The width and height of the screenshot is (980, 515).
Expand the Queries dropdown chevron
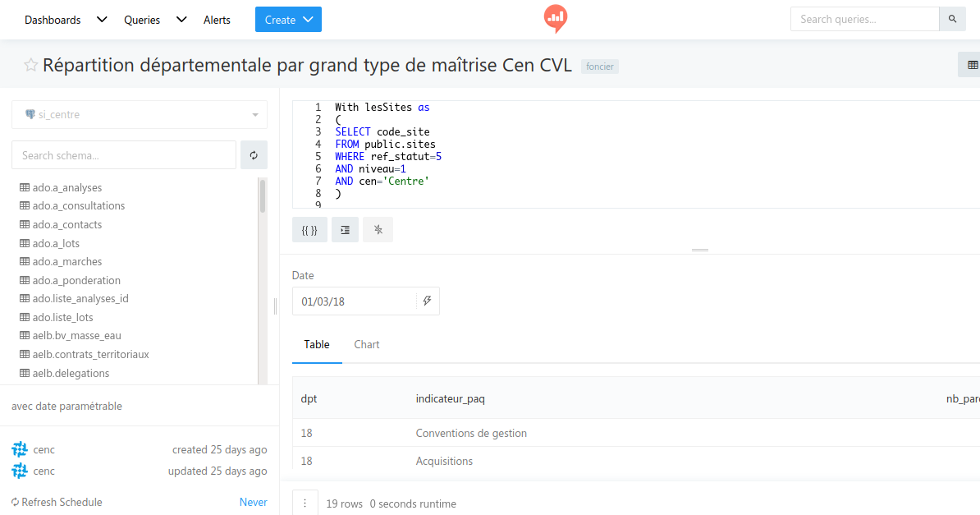(181, 19)
